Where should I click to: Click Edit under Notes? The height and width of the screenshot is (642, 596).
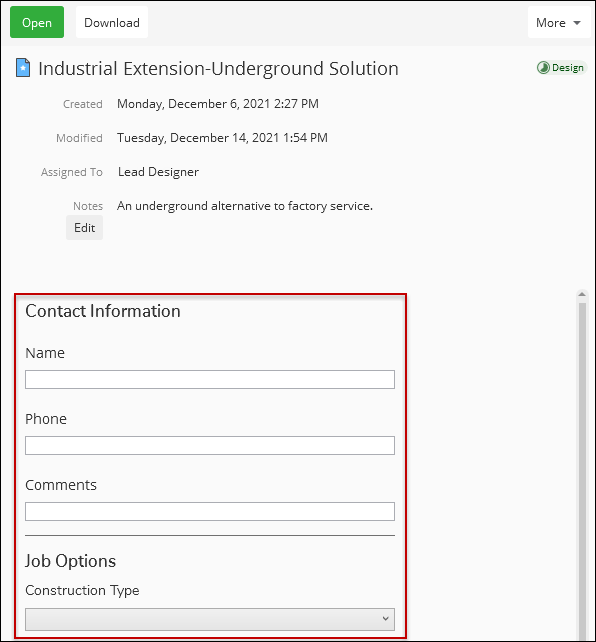tap(84, 228)
